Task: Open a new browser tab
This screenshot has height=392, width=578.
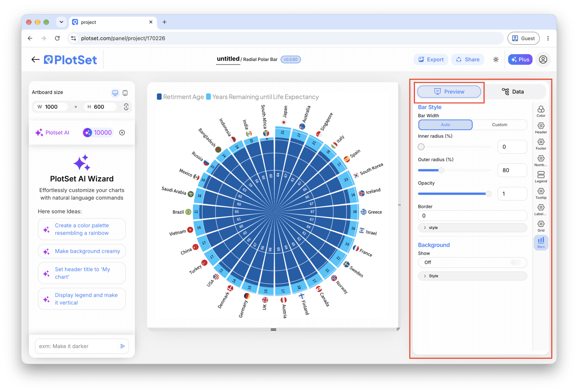Action: [164, 22]
